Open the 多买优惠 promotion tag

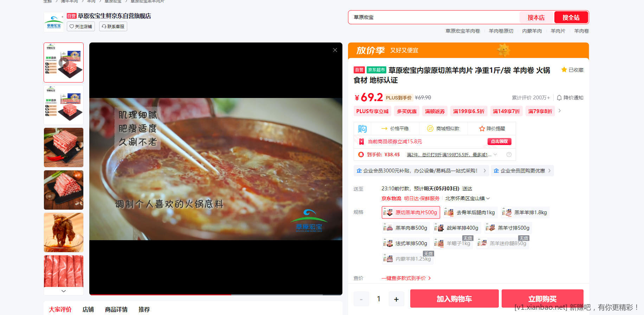(407, 111)
